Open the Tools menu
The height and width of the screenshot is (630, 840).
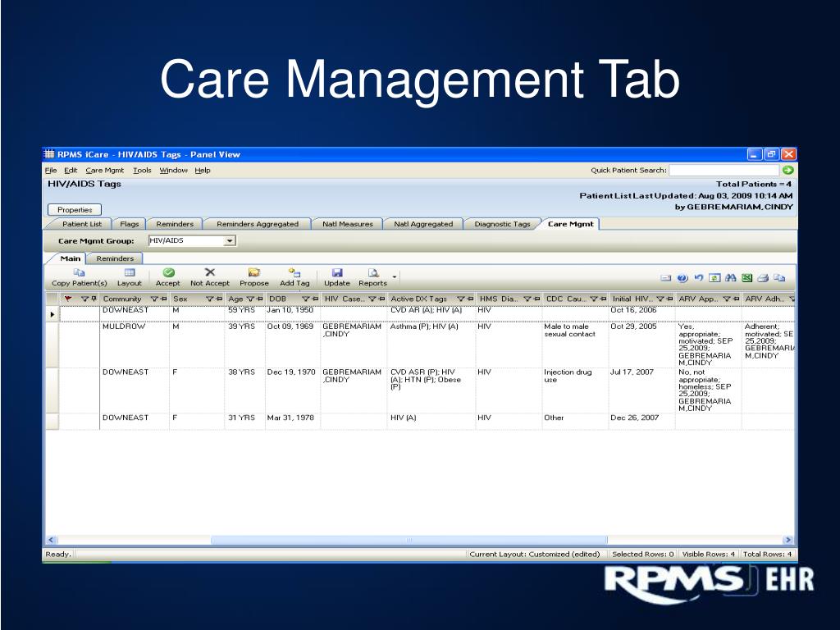coord(142,171)
